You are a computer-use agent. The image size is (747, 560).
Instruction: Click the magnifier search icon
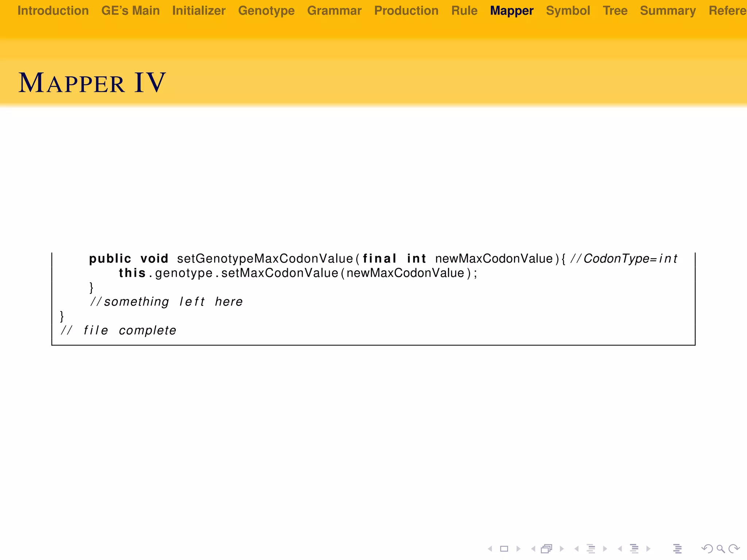pyautogui.click(x=720, y=549)
